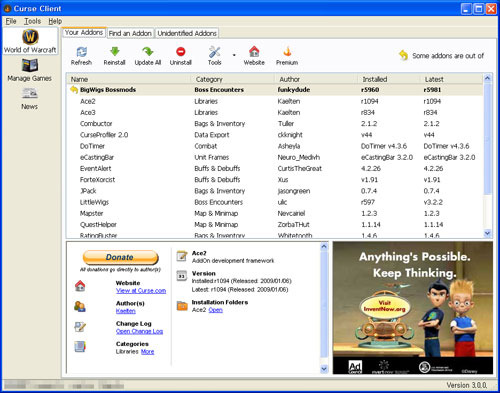
Task: Sort by the Latest column header
Action: pos(451,79)
